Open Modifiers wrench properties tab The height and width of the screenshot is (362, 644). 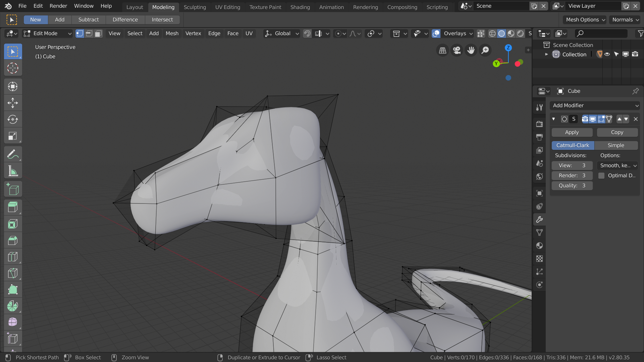pos(539,220)
